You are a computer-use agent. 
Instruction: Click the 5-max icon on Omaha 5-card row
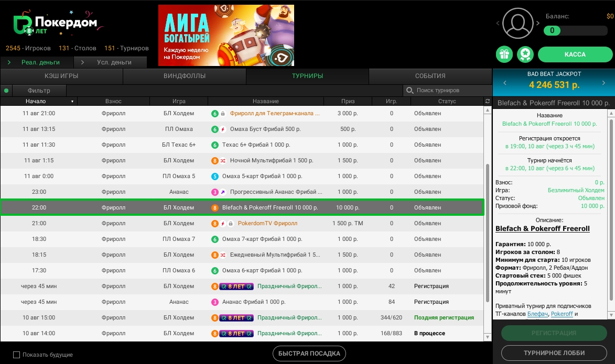tap(215, 177)
